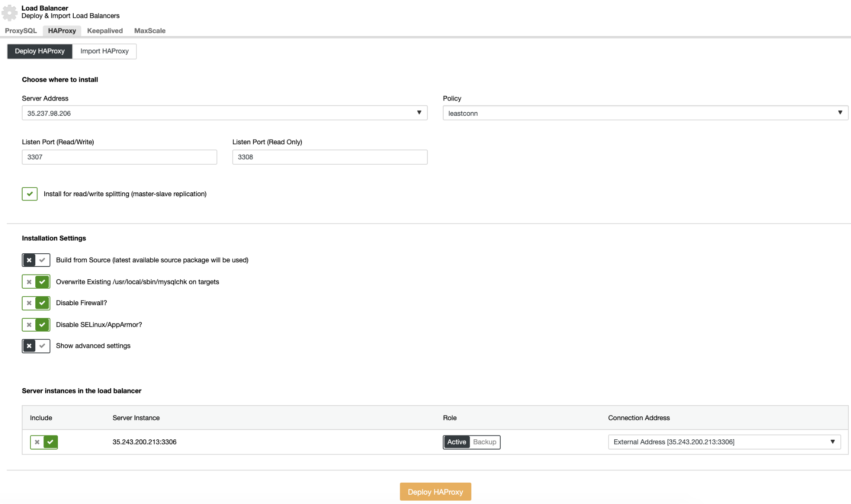Open the Keepalived tab

click(x=105, y=31)
